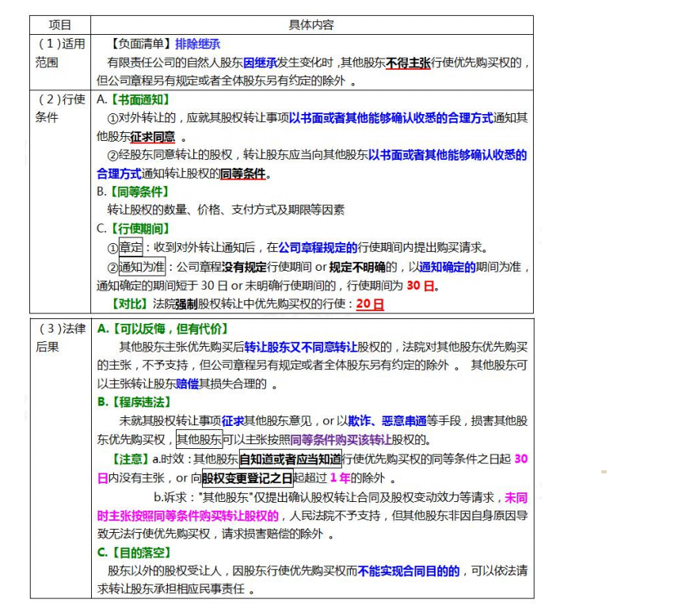This screenshot has height=616, width=678.
Task: Click the '项目' column header
Action: (x=59, y=25)
